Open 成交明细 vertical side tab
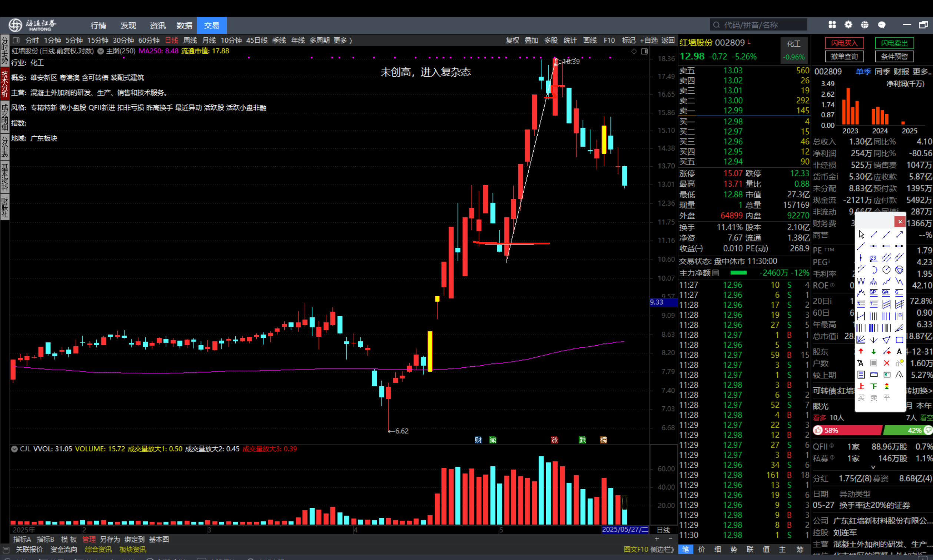This screenshot has width=933, height=560. click(x=5, y=117)
